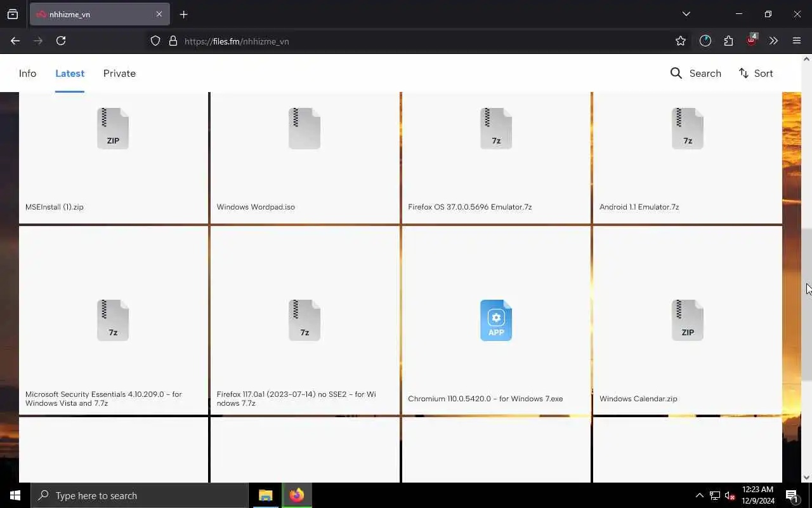View site security padlock info
The image size is (812, 508).
coord(173,41)
